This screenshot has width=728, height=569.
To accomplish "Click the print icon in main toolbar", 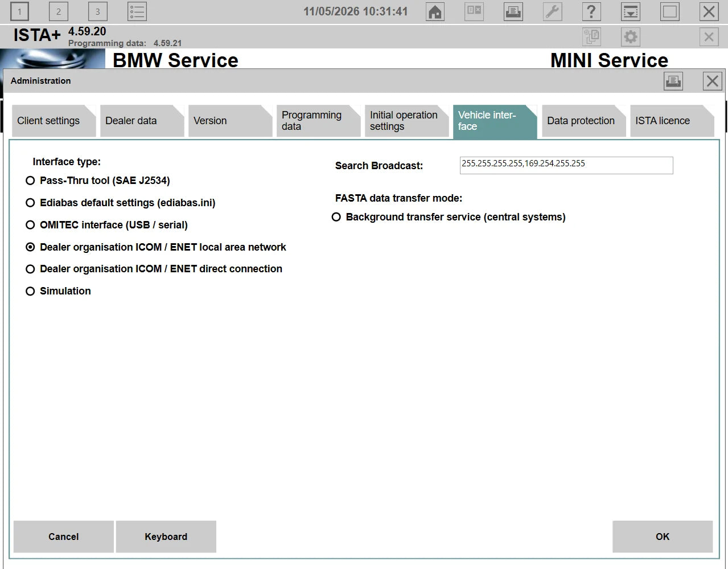I will pyautogui.click(x=513, y=11).
